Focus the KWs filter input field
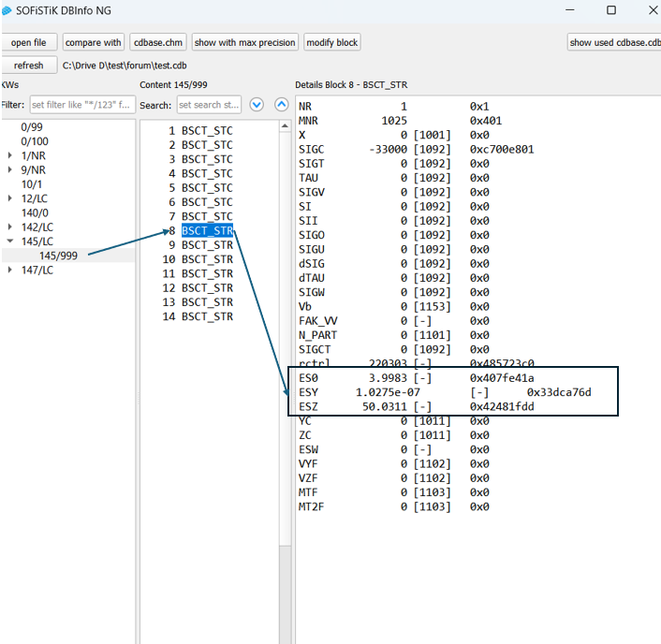Screen dimensions: 661x644 (x=81, y=105)
